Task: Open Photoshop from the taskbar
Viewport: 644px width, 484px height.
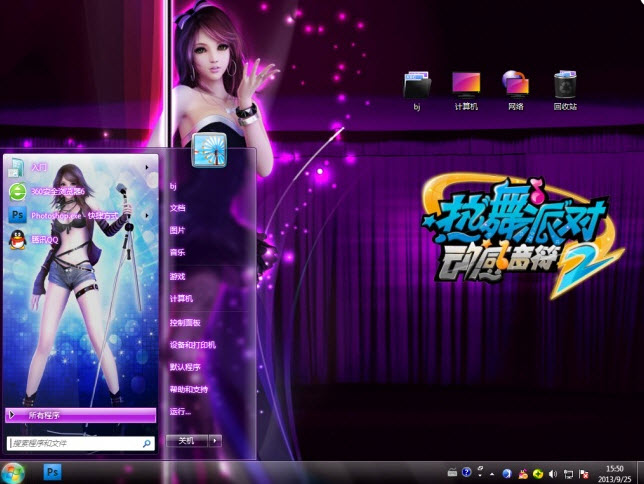Action: click(52, 472)
